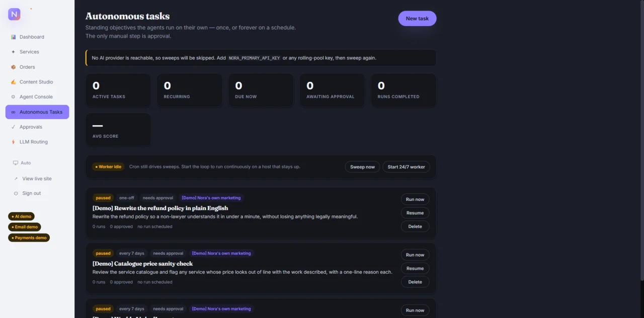This screenshot has height=318, width=644.
Task: Click the Email demo badge
Action: point(25,227)
